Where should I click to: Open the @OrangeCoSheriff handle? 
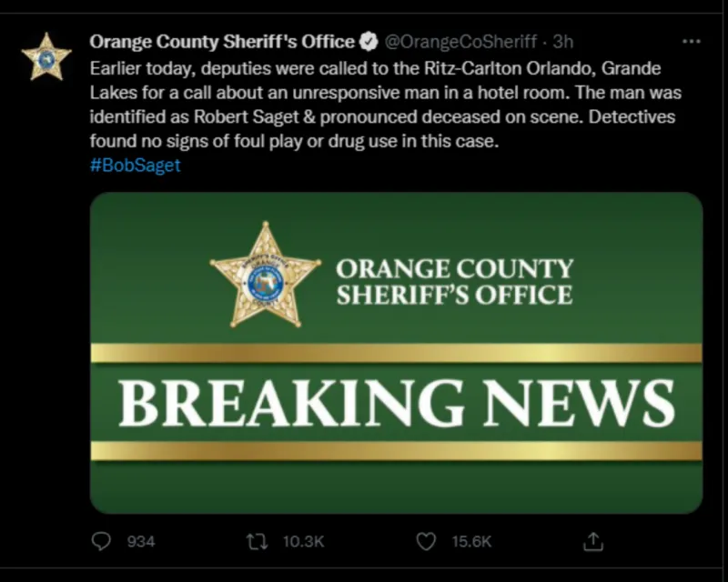(x=460, y=42)
